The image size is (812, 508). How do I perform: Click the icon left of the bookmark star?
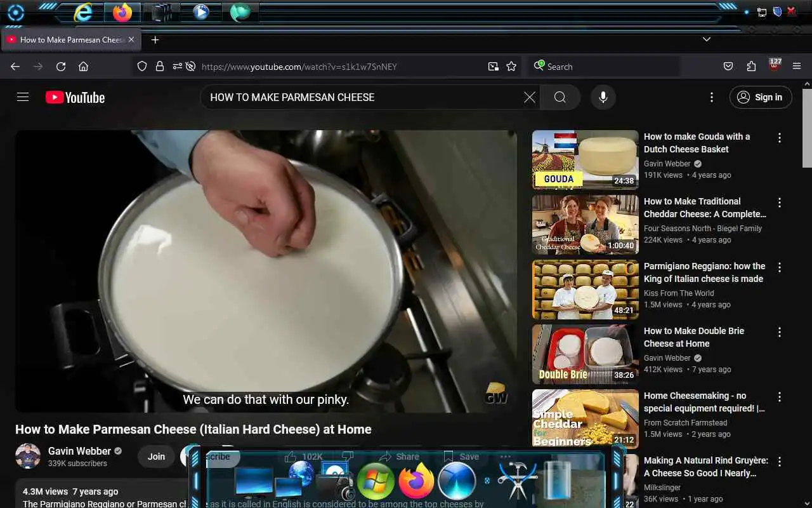click(x=493, y=67)
